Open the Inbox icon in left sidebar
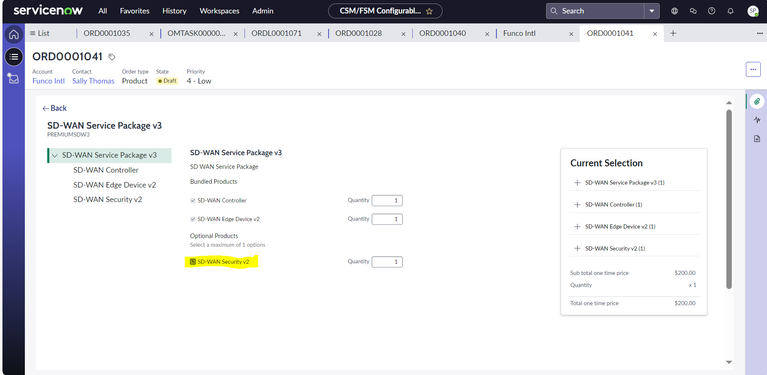 pyautogui.click(x=14, y=78)
